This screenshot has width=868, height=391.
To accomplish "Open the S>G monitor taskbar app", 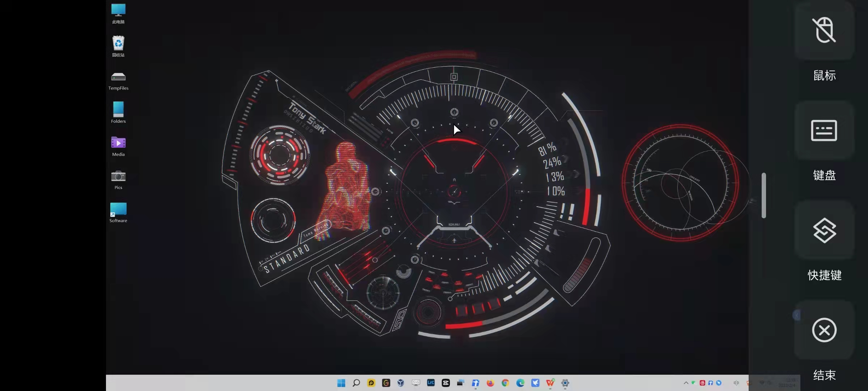I will click(x=416, y=383).
